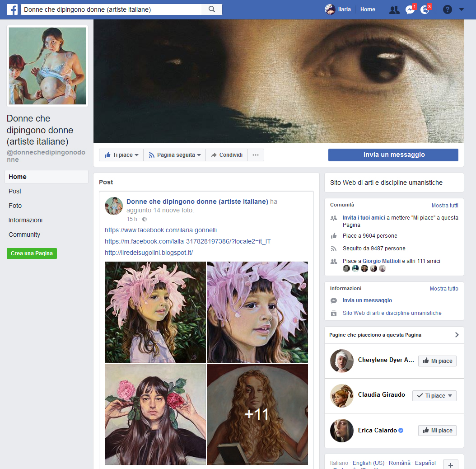This screenshot has height=469, width=476.
Task: Open close-up painting of girl's face
Action: [257, 312]
